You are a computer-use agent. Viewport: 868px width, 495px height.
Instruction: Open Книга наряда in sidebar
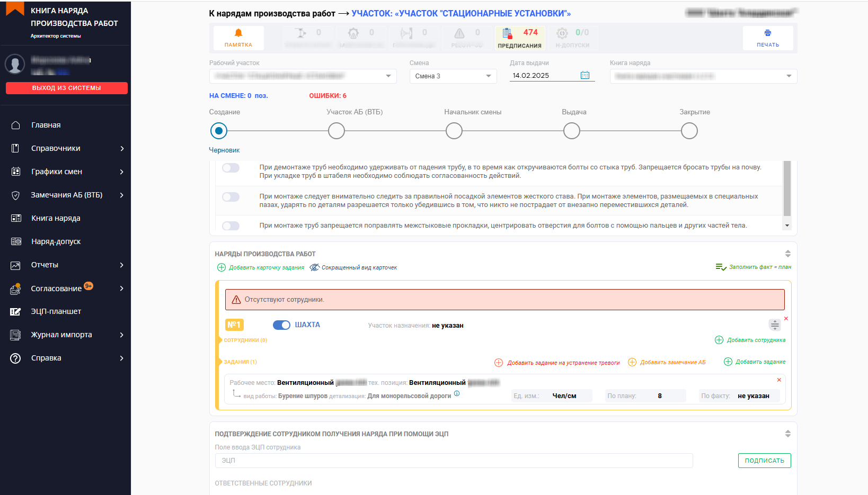[56, 218]
